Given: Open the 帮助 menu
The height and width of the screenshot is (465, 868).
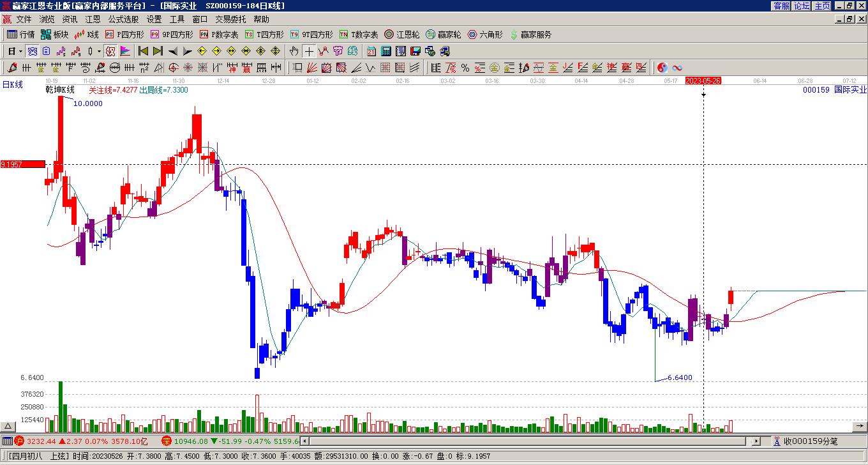Looking at the screenshot, I should 262,20.
